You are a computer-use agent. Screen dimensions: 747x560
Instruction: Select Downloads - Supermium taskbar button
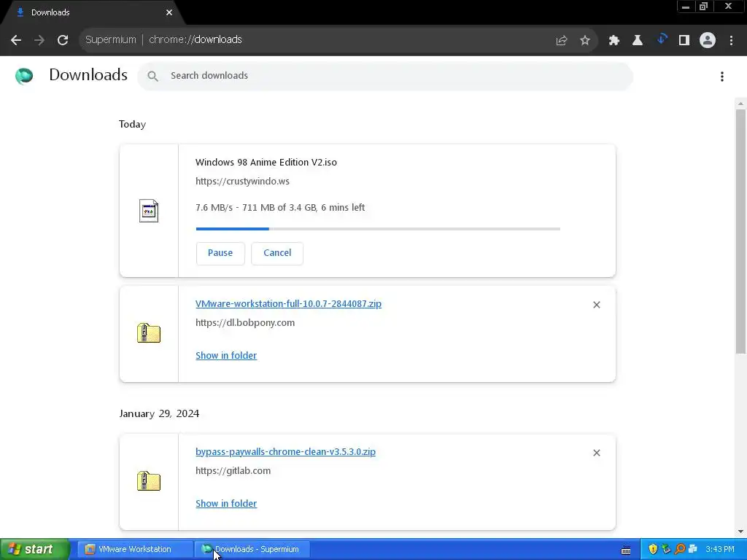tap(252, 549)
